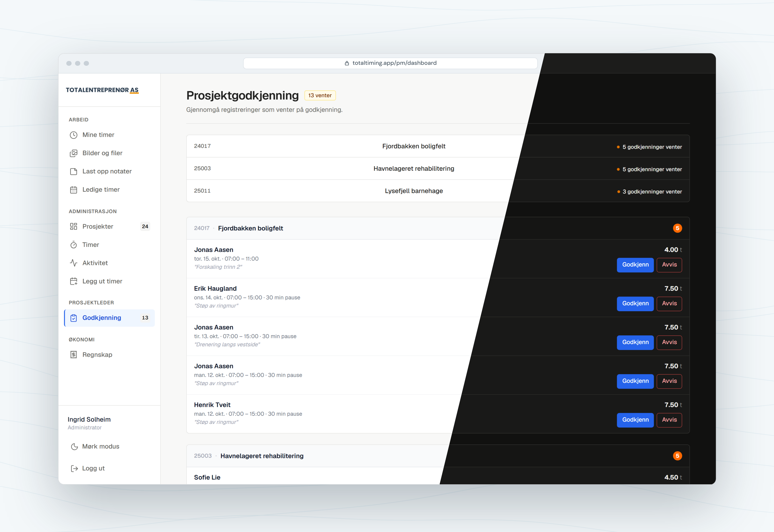
Task: Open Havnelageret rehabilitering summary row 25003
Action: click(438, 169)
